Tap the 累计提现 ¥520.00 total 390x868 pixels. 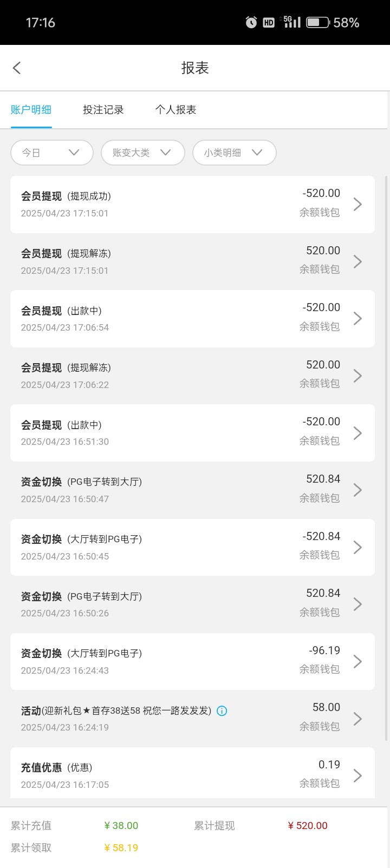[x=307, y=826]
